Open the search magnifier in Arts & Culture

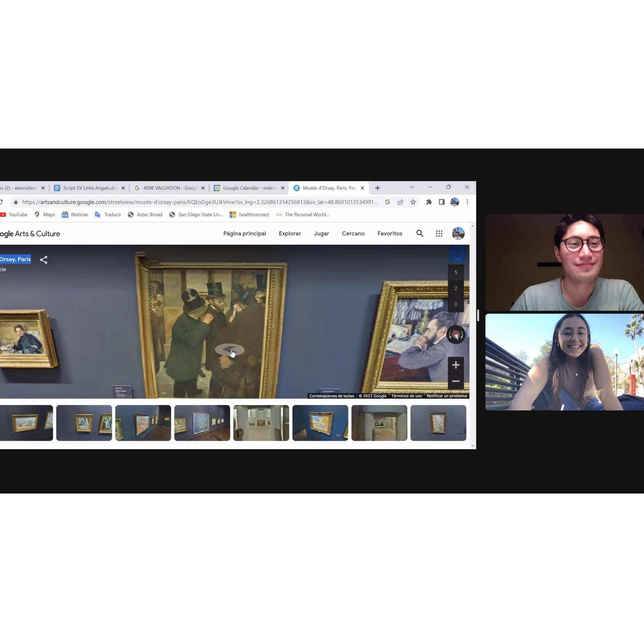click(420, 234)
